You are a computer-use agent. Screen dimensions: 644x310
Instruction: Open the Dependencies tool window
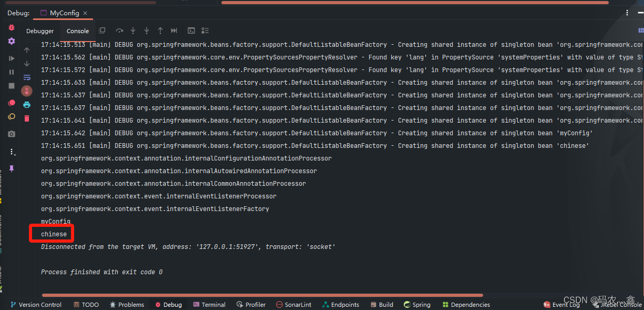[466, 305]
